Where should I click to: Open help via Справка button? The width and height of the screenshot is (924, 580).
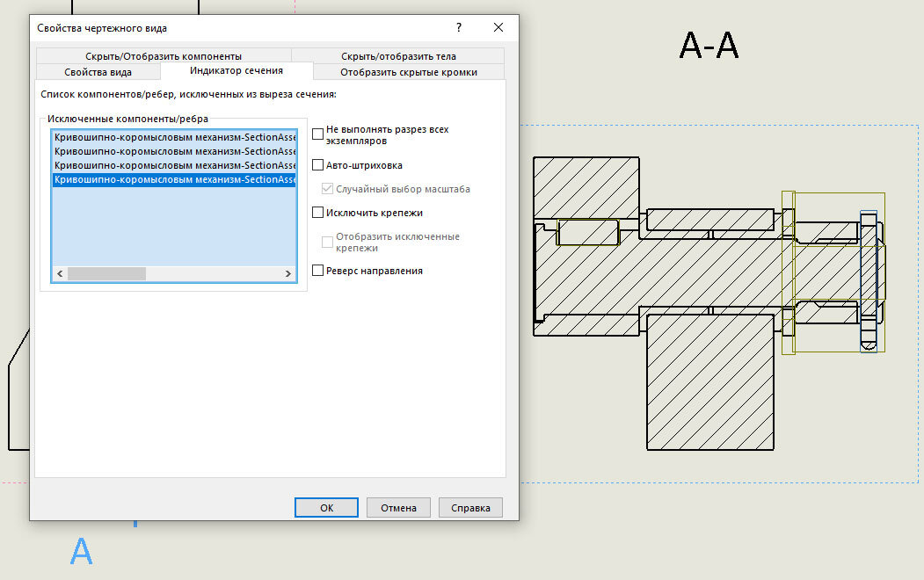470,508
